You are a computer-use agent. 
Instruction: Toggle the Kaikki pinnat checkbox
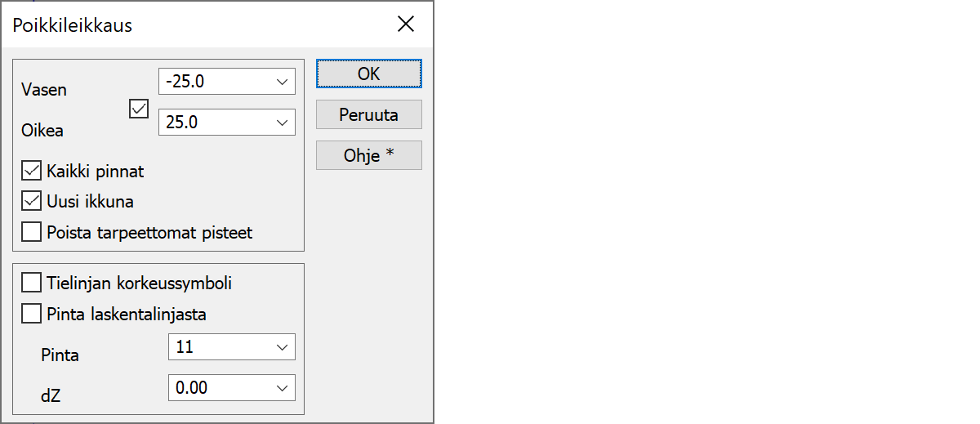point(32,172)
